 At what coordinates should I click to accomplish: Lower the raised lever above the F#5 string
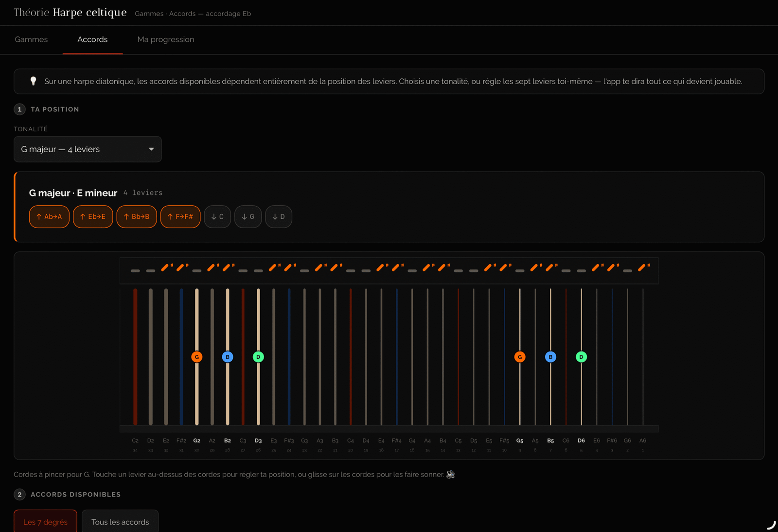[504, 267]
